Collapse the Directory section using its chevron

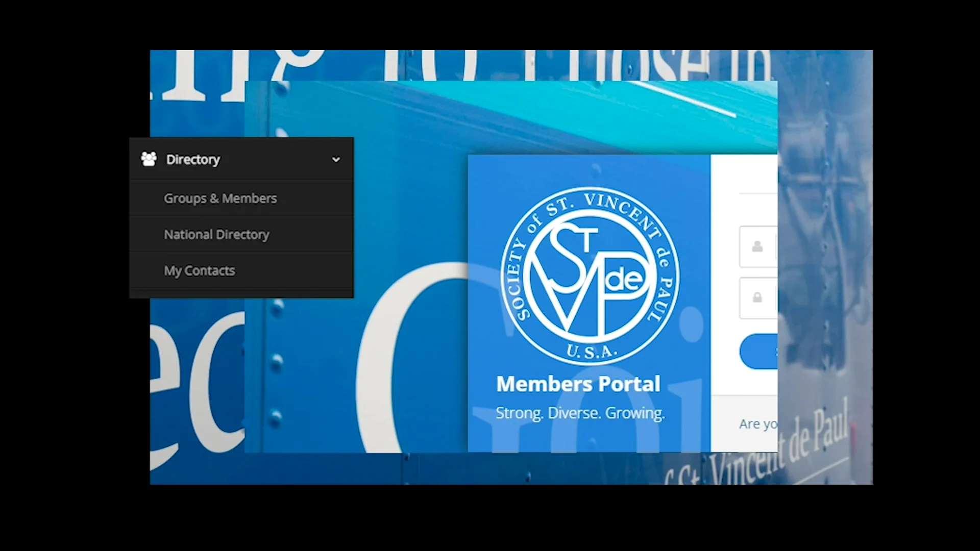(336, 160)
